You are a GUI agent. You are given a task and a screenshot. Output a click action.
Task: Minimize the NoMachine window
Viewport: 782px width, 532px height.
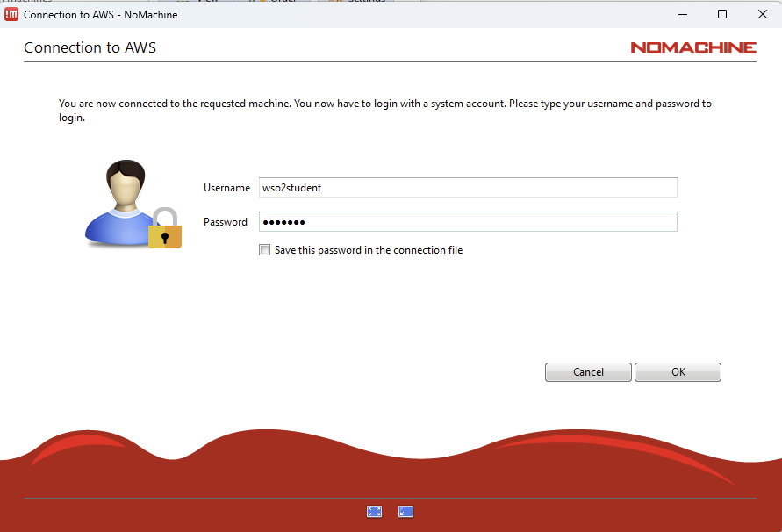click(683, 14)
